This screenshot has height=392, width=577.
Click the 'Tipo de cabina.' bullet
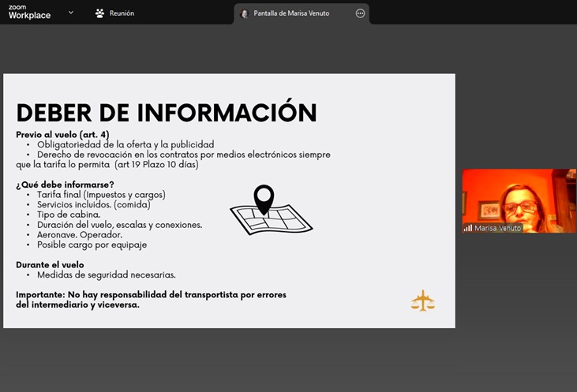[69, 215]
